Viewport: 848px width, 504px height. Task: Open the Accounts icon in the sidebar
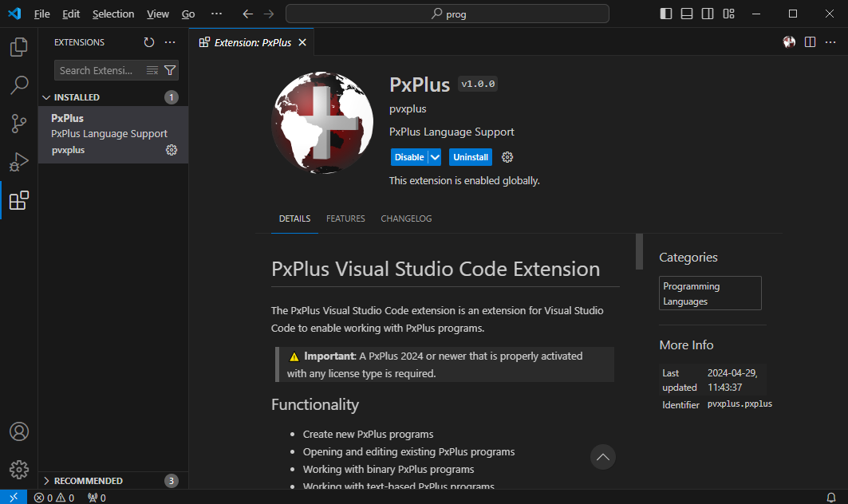tap(18, 431)
